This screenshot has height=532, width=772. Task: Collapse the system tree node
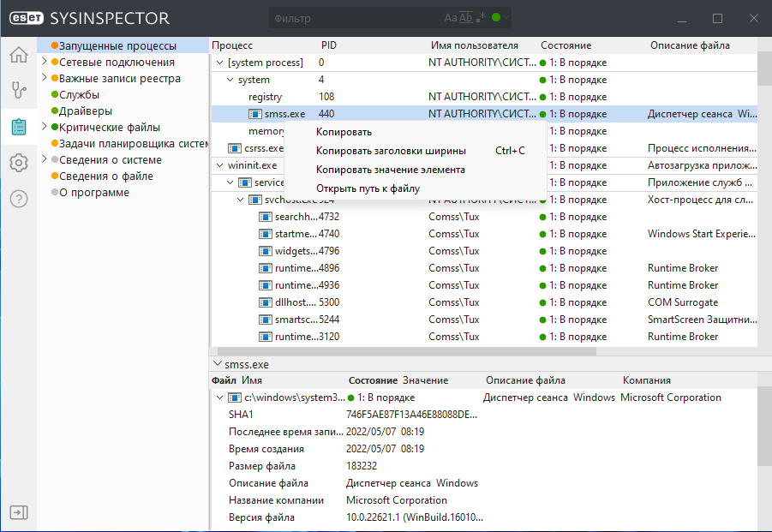(230, 80)
